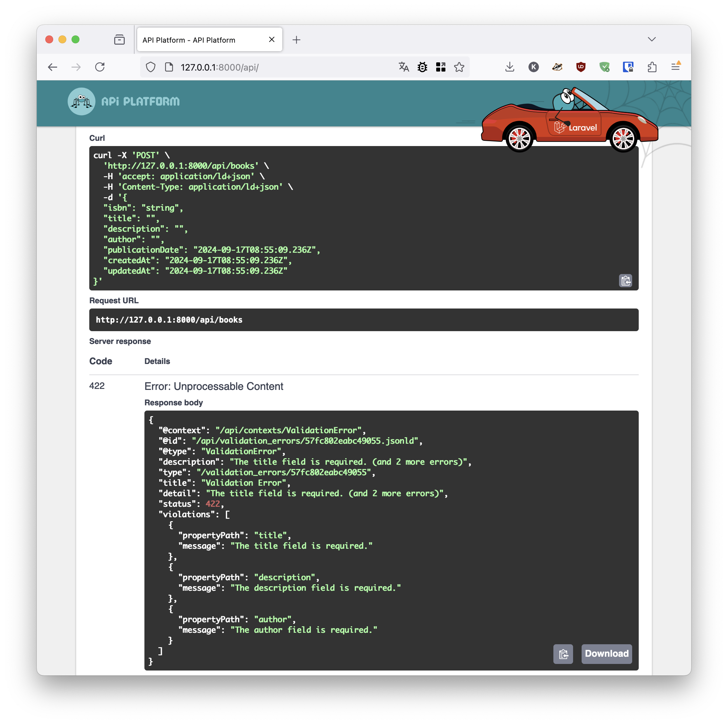Open a new browser tab

pyautogui.click(x=296, y=40)
